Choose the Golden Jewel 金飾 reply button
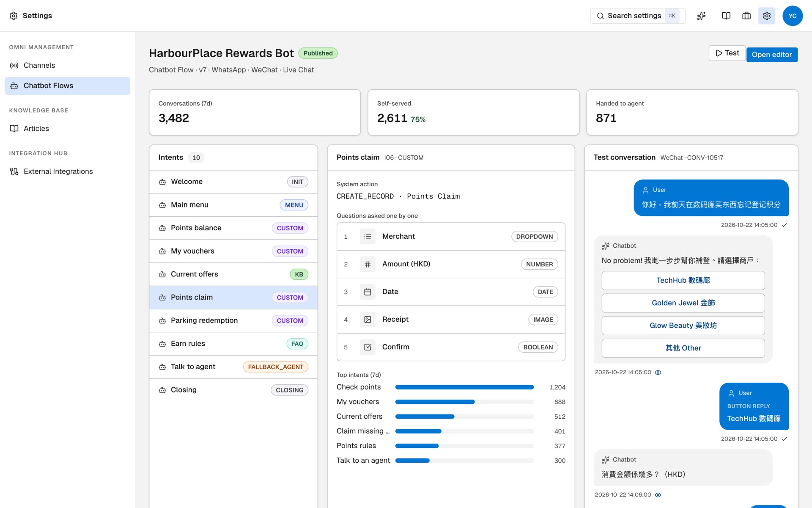Screen dimensions: 812x508 (683, 303)
